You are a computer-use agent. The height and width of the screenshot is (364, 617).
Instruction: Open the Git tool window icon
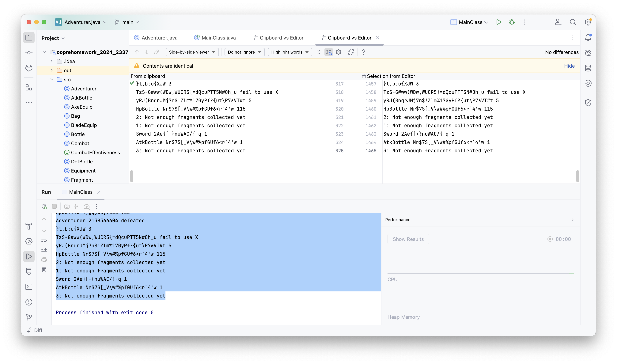(x=29, y=317)
